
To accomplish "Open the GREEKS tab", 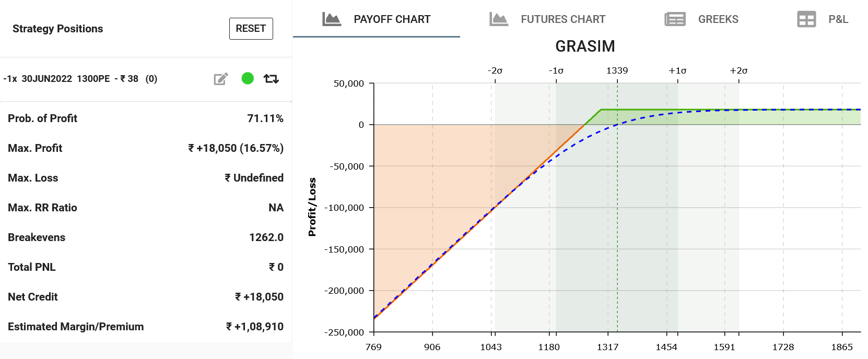I will click(x=718, y=19).
